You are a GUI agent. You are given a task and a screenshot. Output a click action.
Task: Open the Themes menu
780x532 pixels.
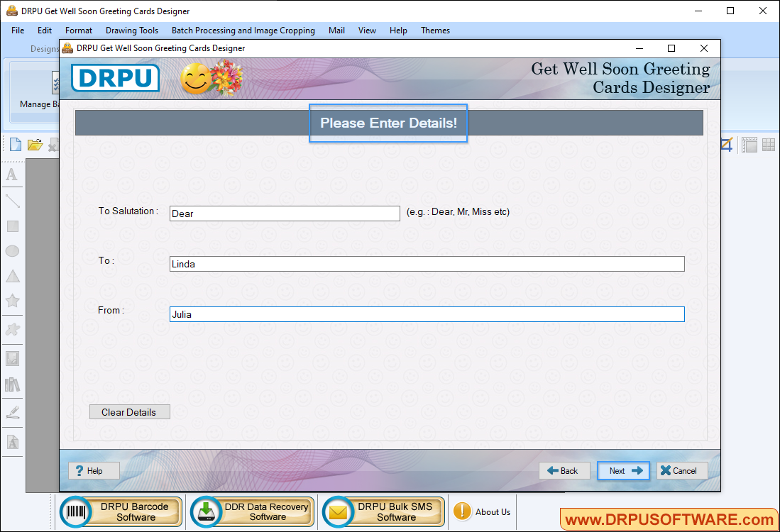click(x=435, y=31)
